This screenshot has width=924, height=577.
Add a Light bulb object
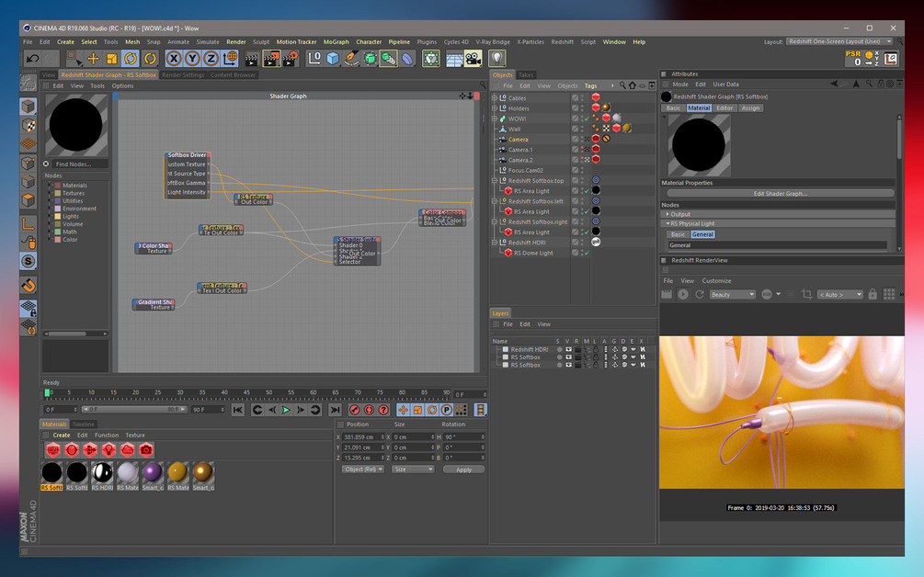(497, 58)
